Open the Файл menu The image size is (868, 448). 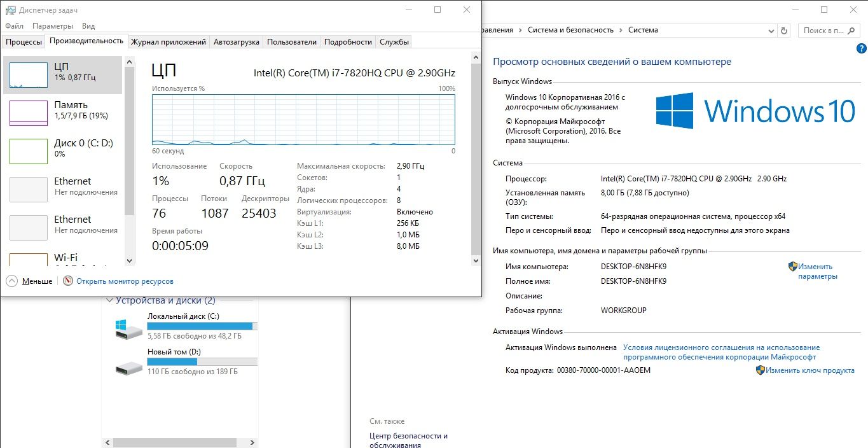tap(14, 26)
